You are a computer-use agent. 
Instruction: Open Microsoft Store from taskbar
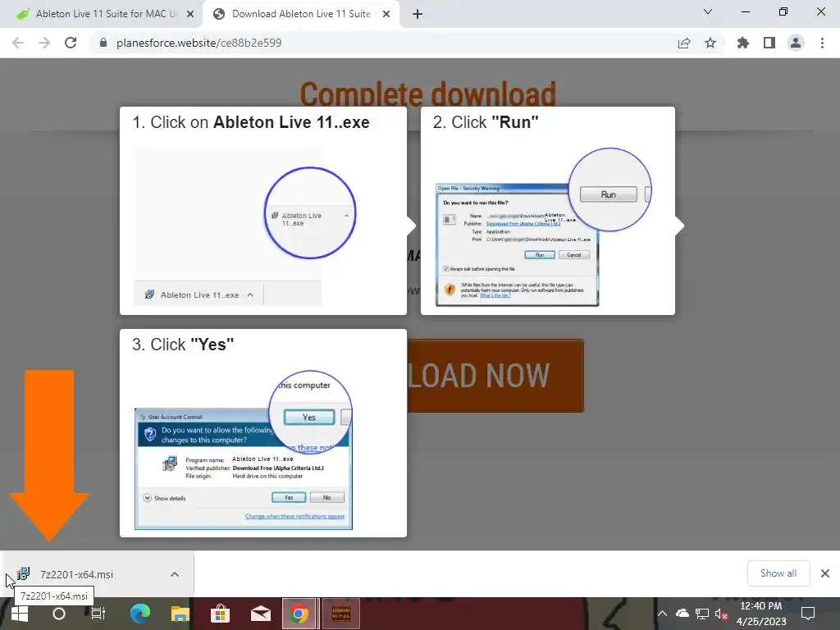click(x=220, y=614)
